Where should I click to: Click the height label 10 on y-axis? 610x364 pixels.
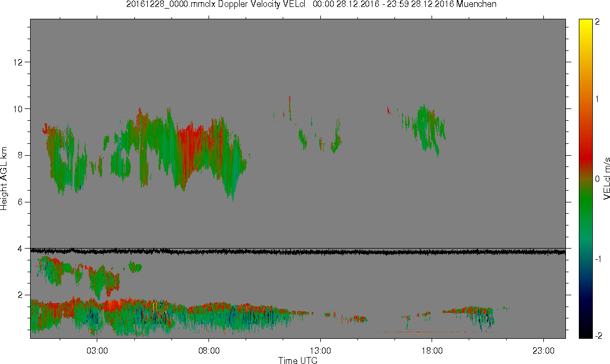[18, 109]
